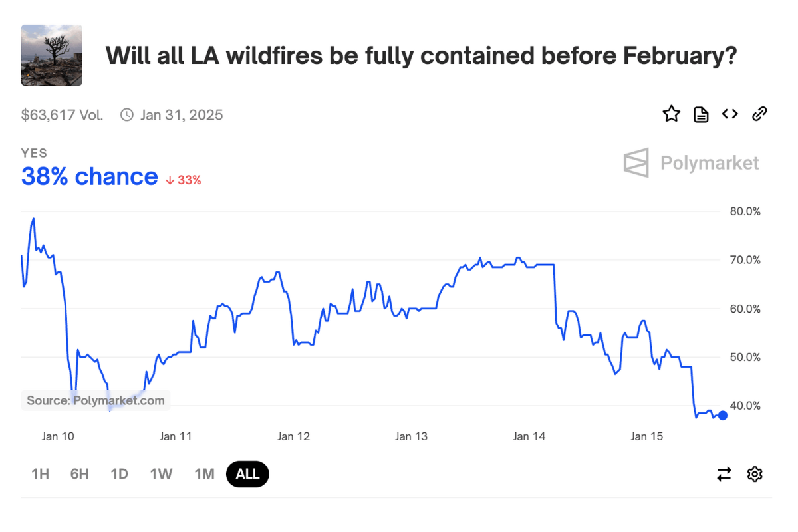The width and height of the screenshot is (798, 532).
Task: Select the 6H time range
Action: tap(79, 474)
